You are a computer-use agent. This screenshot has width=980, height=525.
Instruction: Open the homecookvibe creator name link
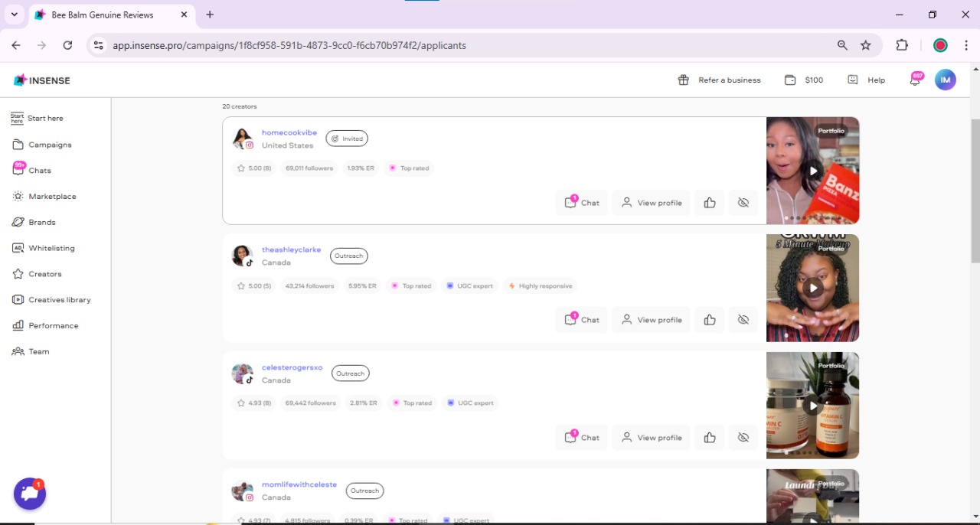click(289, 132)
